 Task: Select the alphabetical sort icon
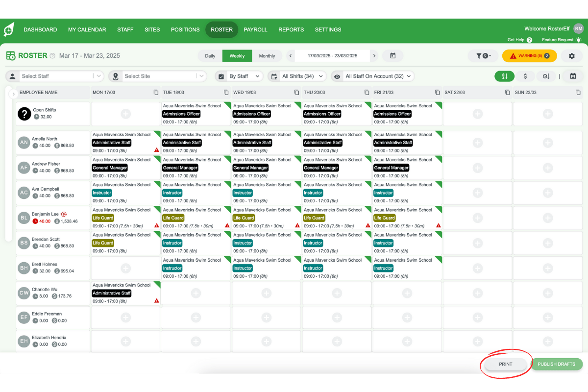[505, 76]
